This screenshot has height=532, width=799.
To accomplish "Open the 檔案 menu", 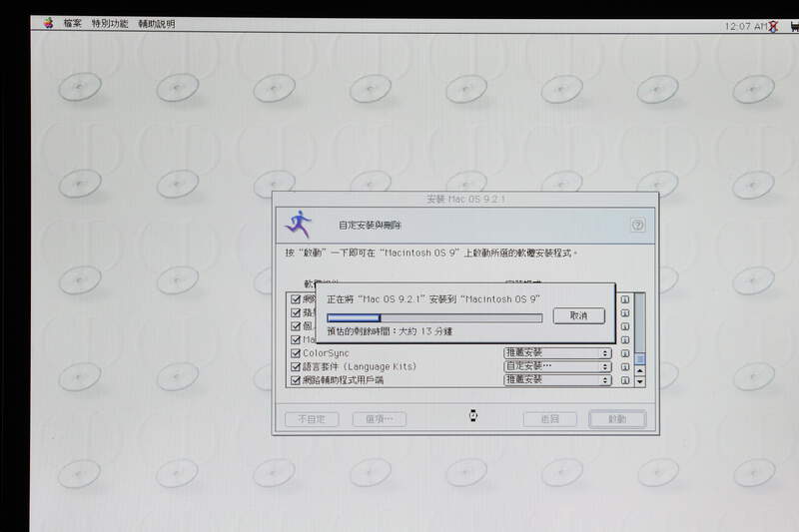I will [x=72, y=23].
